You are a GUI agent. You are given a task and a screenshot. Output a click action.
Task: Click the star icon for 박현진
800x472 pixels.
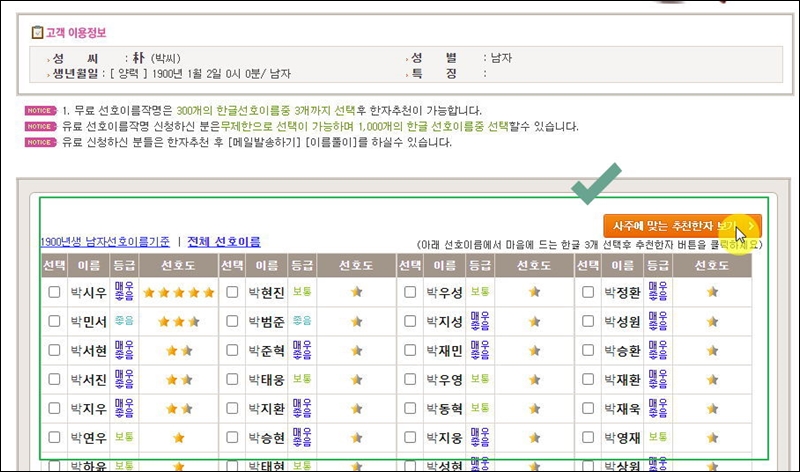click(x=357, y=292)
